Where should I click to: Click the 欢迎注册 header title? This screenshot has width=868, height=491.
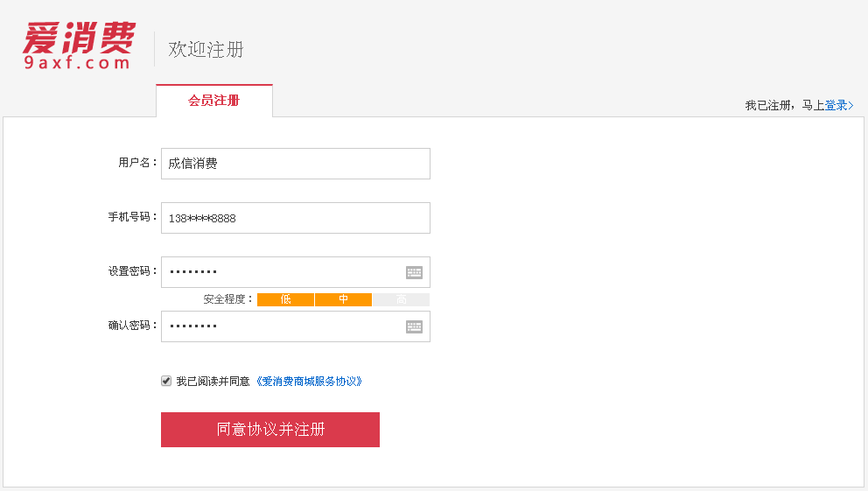click(x=206, y=50)
